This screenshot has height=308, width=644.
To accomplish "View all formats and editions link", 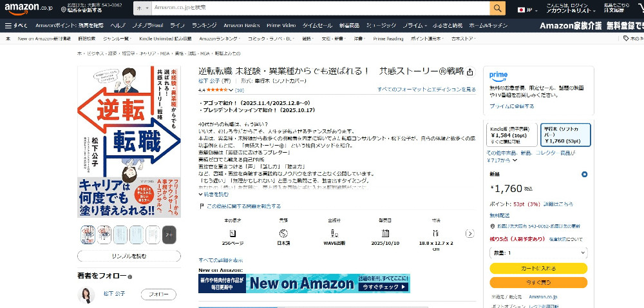I will point(426,89).
